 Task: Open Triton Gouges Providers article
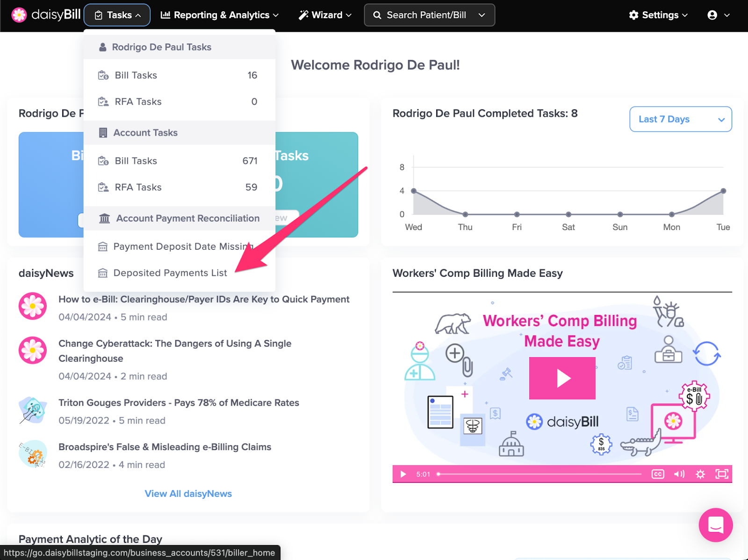coord(179,402)
